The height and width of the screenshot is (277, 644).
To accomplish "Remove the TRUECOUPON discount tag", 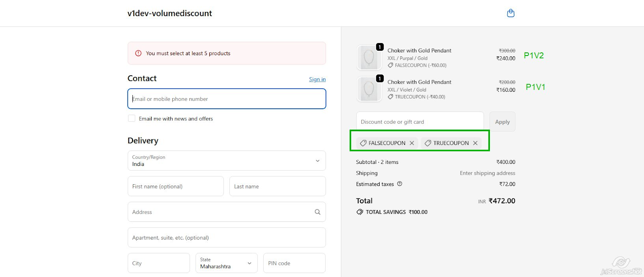I will [x=475, y=143].
